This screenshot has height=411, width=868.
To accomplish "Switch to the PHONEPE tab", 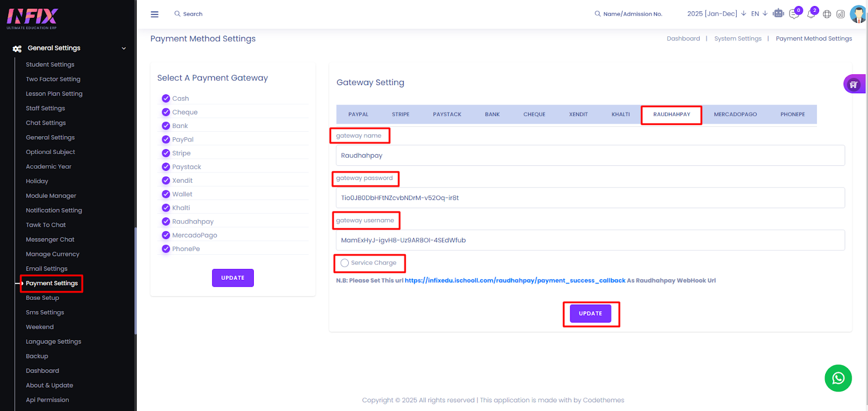I will pos(793,114).
